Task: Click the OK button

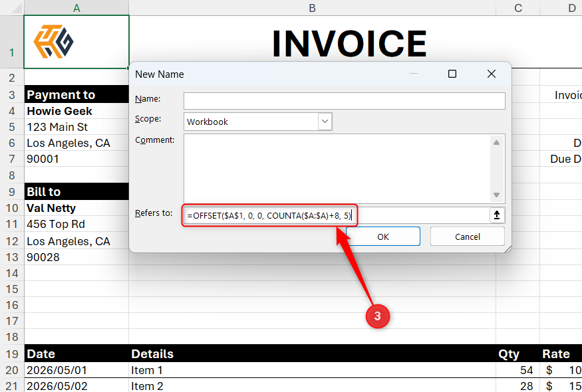Action: pos(383,237)
